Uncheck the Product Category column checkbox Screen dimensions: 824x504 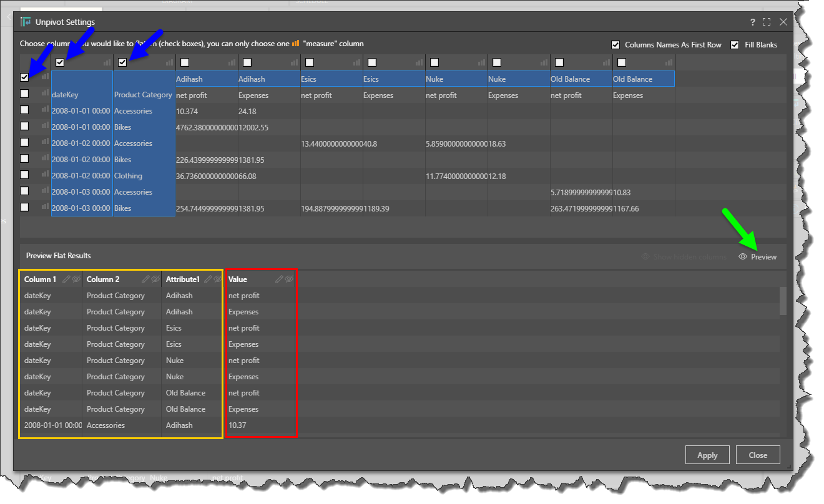tap(122, 62)
